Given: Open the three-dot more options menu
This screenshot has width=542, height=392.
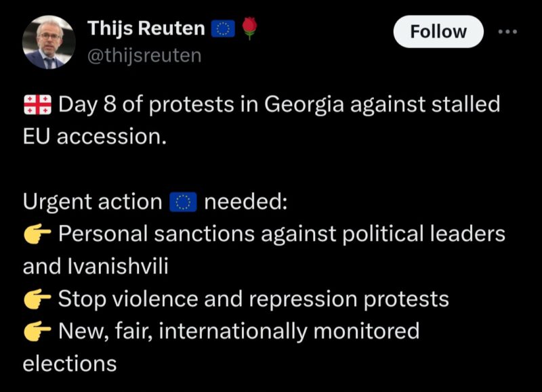Looking at the screenshot, I should click(x=507, y=32).
